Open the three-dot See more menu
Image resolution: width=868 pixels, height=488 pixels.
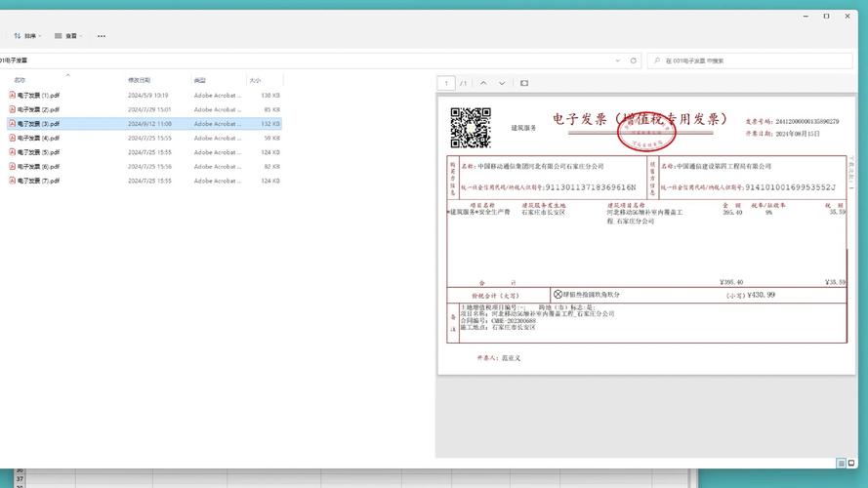click(x=102, y=36)
